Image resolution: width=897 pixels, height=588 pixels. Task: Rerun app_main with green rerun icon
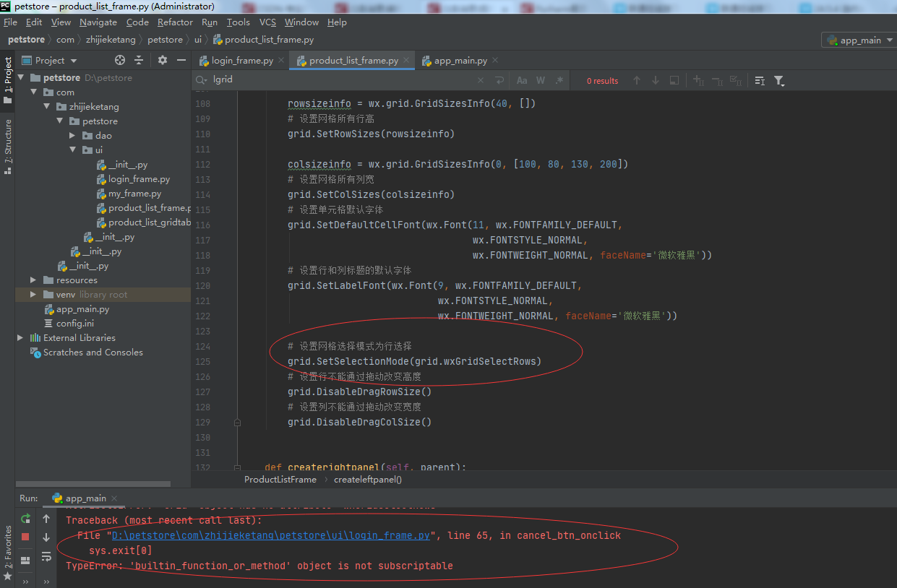click(25, 519)
